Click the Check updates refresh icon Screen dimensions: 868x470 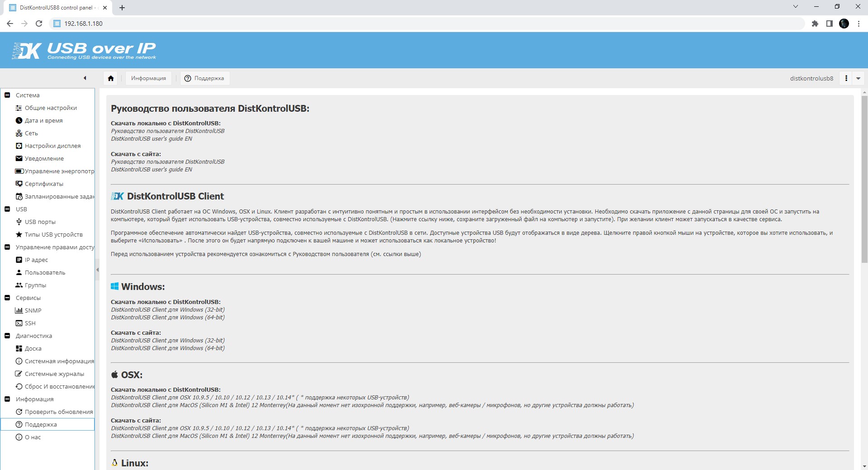[19, 412]
